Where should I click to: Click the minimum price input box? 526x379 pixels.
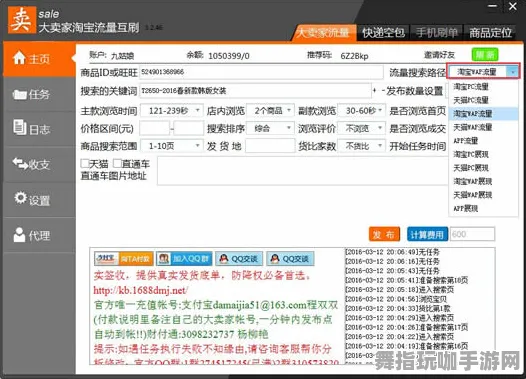[155, 128]
